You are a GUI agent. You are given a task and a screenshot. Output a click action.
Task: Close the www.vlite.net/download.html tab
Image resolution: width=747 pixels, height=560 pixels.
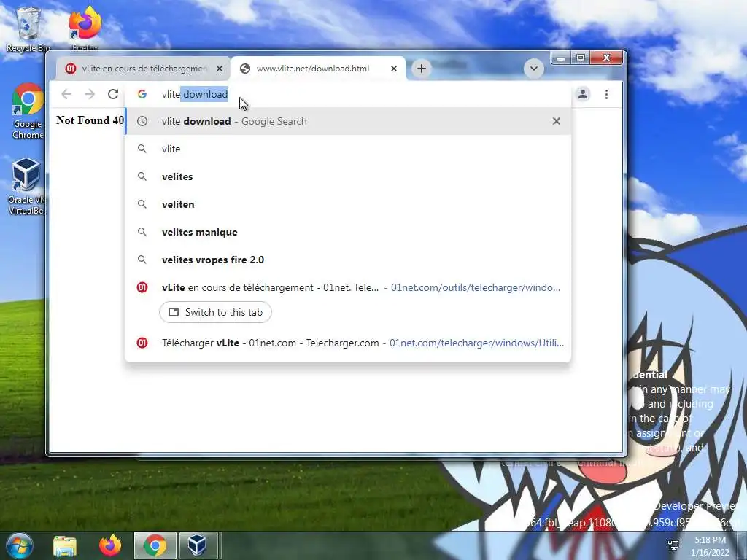(x=393, y=69)
